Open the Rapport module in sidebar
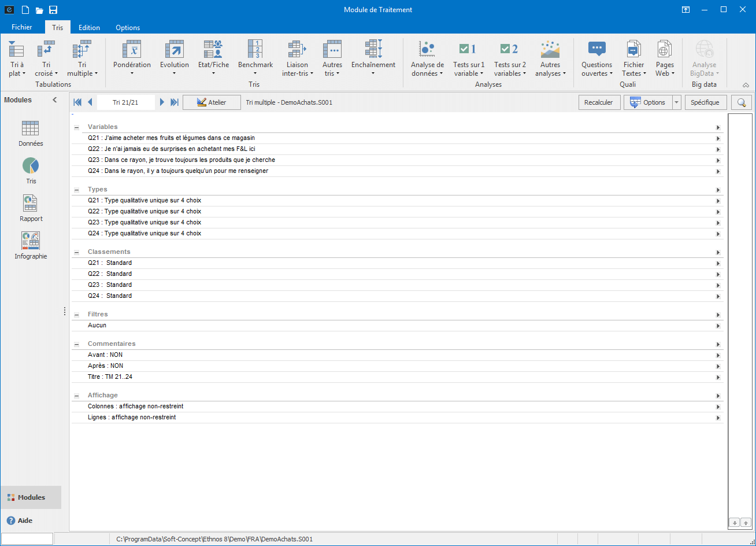Viewport: 756px width, 546px height. [x=31, y=208]
